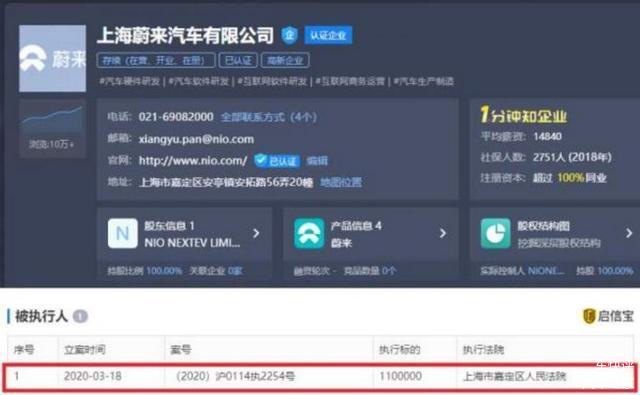Click the 已认证 tag under the company name
Screen dimensions: 640x395
pyautogui.click(x=238, y=61)
